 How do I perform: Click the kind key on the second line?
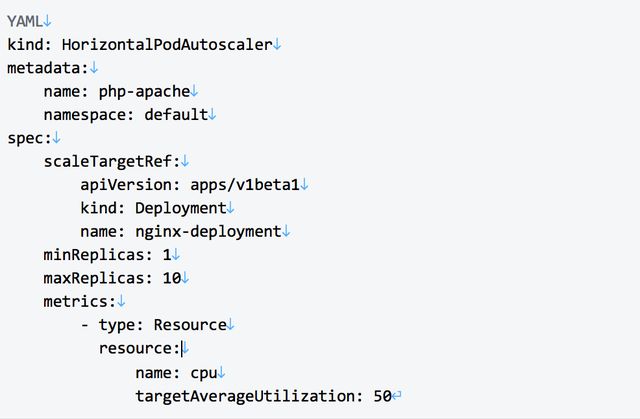coord(29,44)
